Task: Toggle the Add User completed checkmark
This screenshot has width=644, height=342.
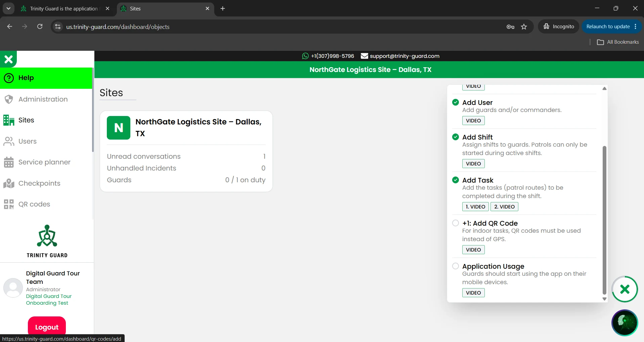Action: click(x=456, y=102)
